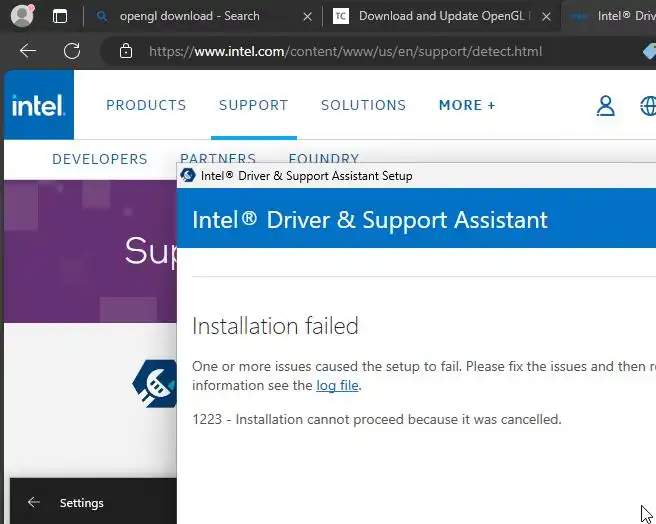The width and height of the screenshot is (656, 524).
Task: Open the SUPPORT menu
Action: 253,105
